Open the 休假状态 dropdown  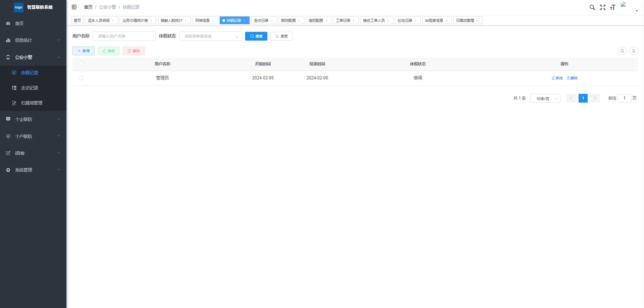click(210, 36)
